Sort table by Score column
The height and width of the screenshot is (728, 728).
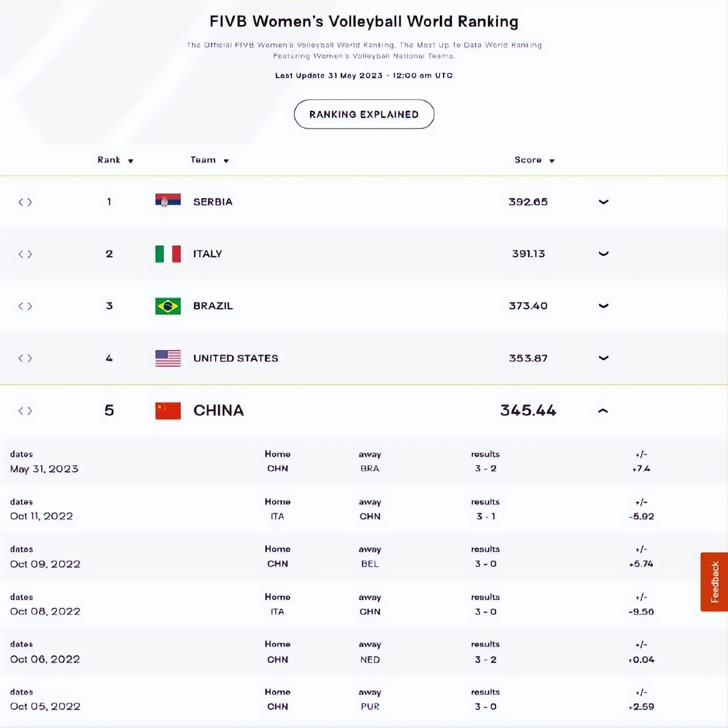pos(534,160)
